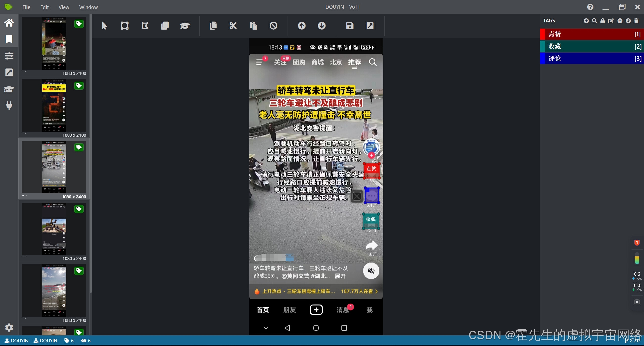Select the 收藏 tag

click(x=592, y=46)
